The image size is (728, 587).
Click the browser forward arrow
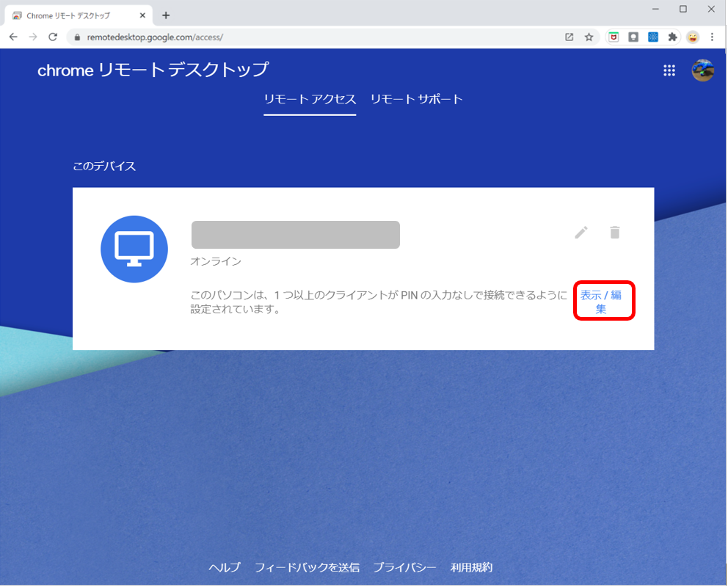33,37
